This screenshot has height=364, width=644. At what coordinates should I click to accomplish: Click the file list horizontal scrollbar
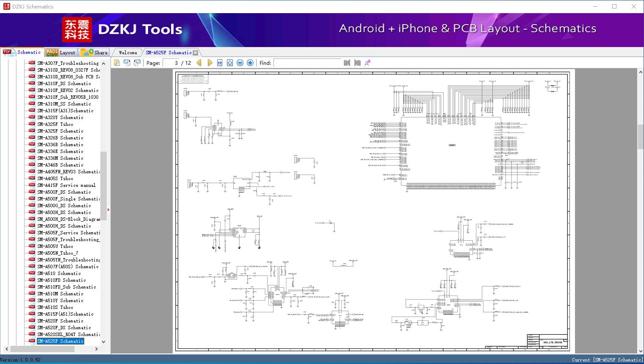point(42,349)
